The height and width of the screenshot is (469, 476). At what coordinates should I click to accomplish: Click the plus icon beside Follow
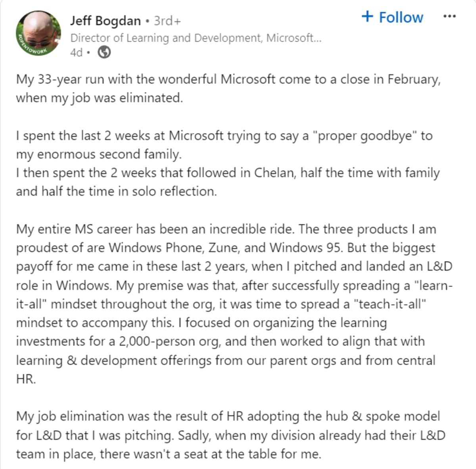coord(367,17)
